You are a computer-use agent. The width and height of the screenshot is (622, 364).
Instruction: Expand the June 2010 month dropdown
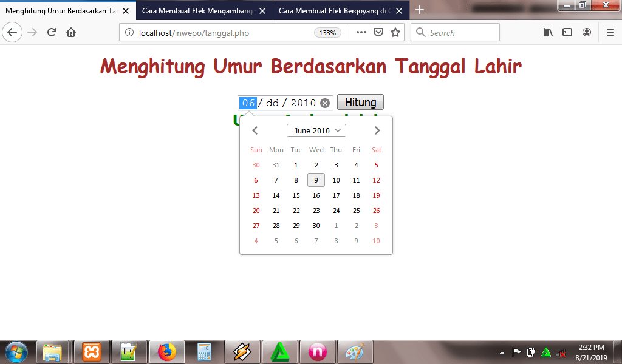coord(316,130)
